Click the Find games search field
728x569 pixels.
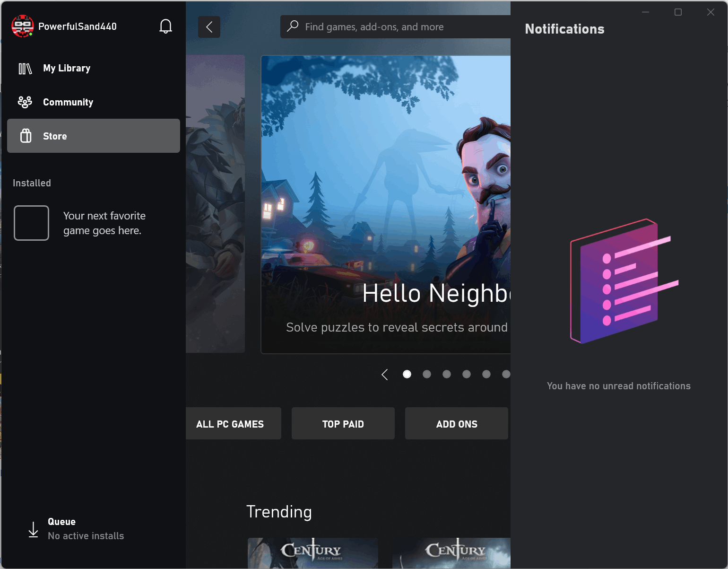tap(395, 26)
